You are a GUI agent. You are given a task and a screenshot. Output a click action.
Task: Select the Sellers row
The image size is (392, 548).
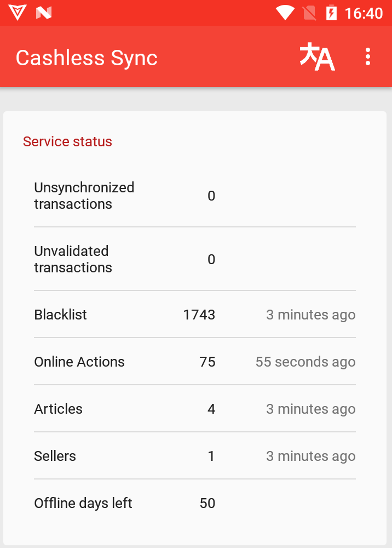[195, 456]
